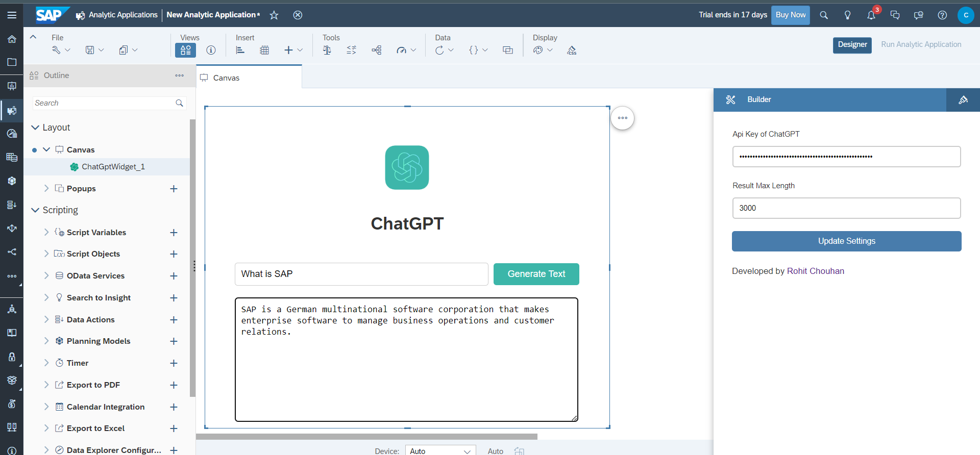Expand the Popups tree node
This screenshot has width=980, height=455.
click(46, 188)
